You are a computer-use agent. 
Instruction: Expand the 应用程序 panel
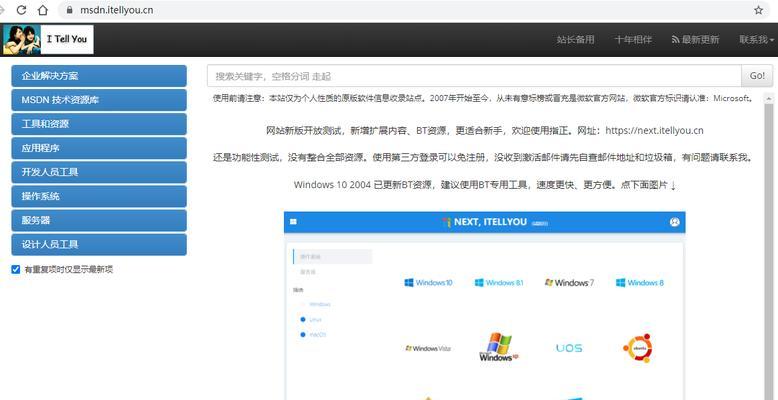coord(99,148)
